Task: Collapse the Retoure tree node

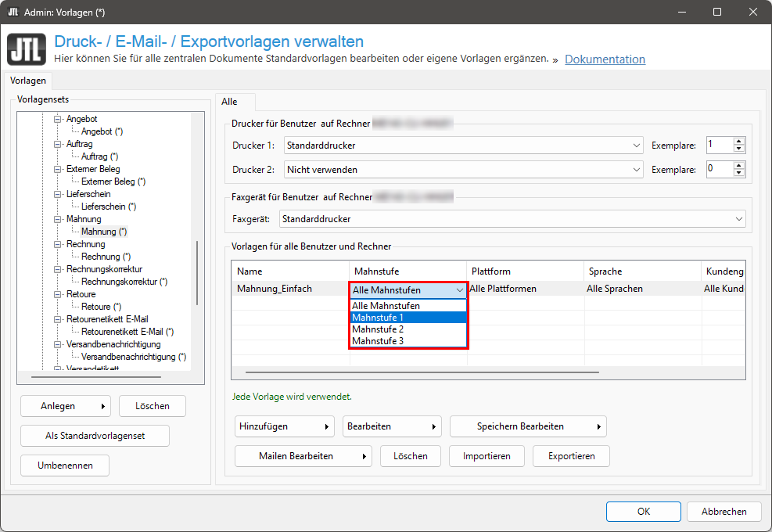Action: tap(58, 294)
